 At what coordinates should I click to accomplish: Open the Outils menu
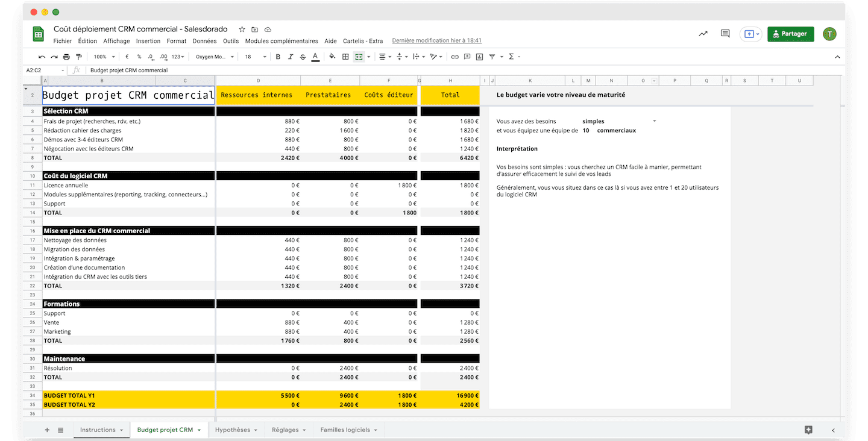click(231, 41)
